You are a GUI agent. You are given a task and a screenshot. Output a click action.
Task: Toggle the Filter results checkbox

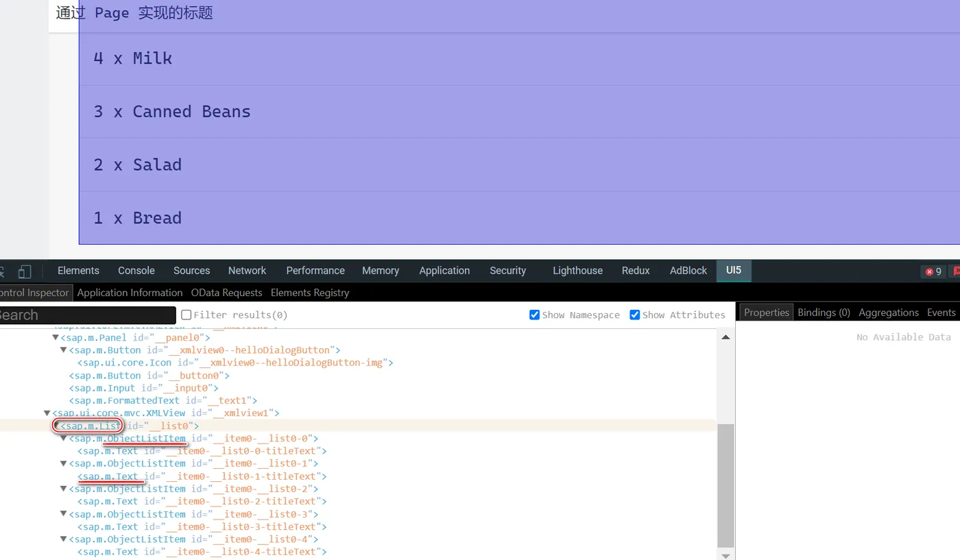tap(187, 315)
